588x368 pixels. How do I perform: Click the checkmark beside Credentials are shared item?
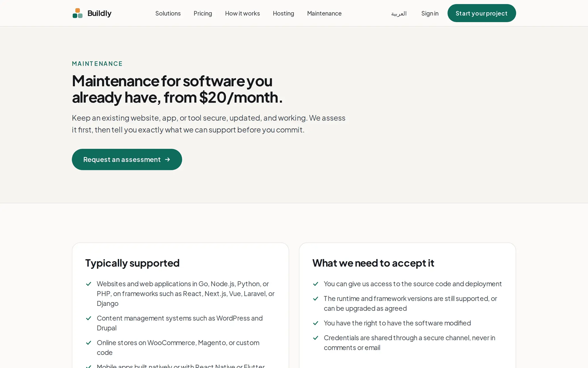316,338
